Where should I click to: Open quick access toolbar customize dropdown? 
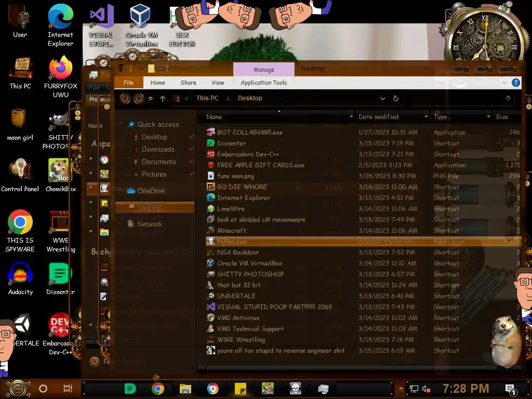(161, 69)
